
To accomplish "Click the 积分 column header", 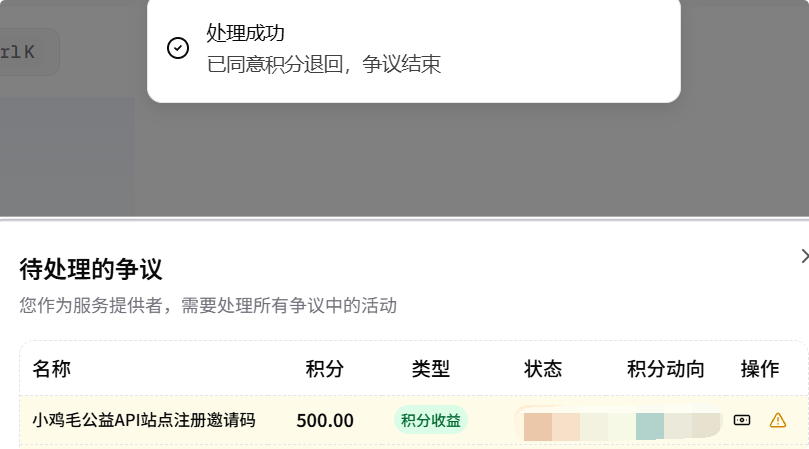I will (x=325, y=369).
